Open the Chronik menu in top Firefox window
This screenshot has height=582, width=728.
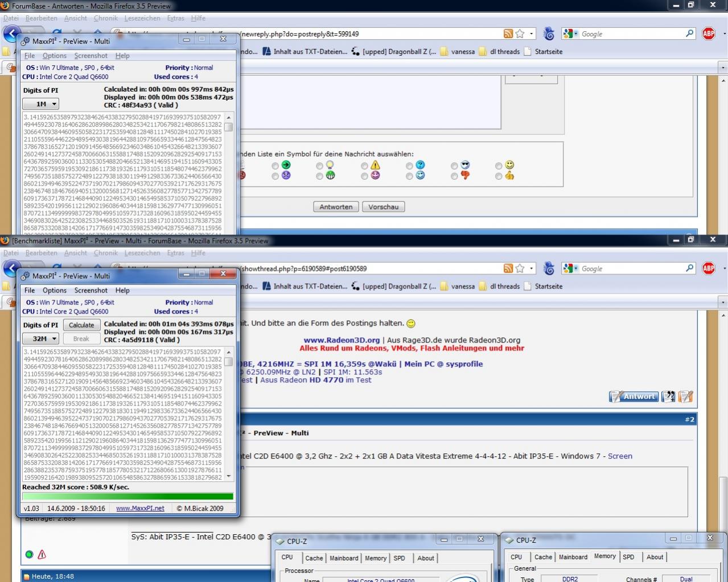106,18
